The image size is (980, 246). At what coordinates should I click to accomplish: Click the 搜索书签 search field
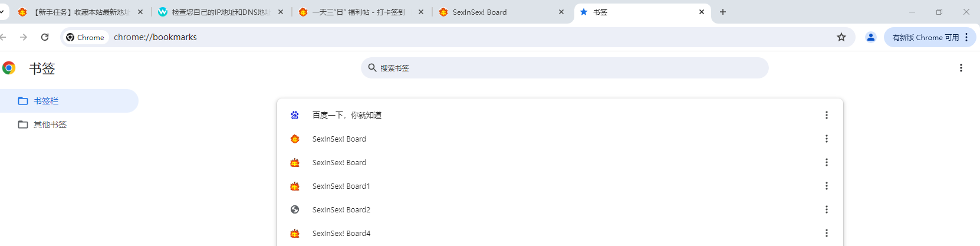click(x=565, y=68)
